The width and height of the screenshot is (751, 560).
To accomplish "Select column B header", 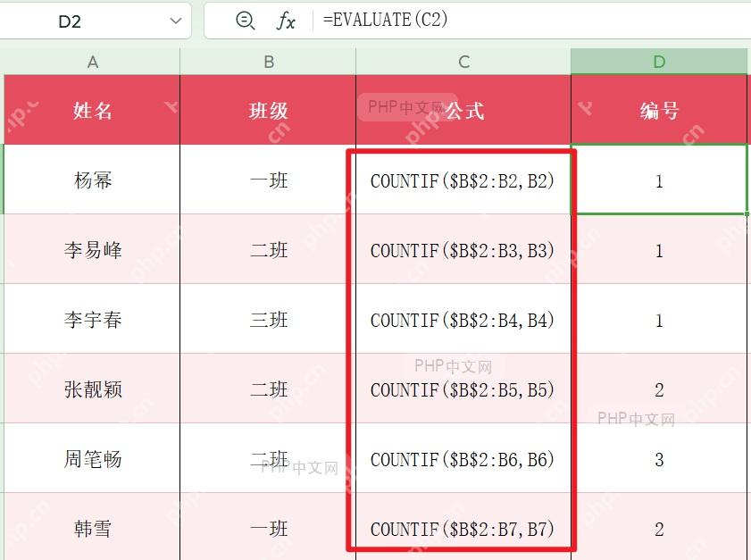I will coord(268,62).
